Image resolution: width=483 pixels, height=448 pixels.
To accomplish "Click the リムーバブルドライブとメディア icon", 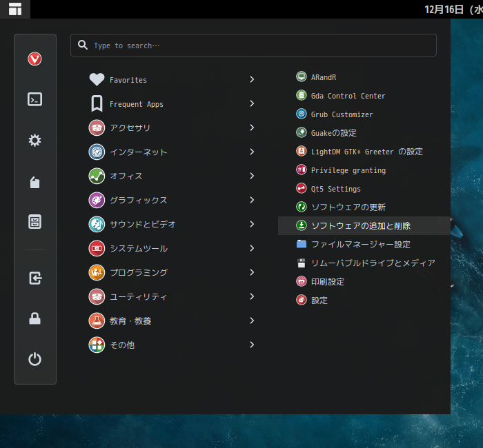I will tap(302, 263).
